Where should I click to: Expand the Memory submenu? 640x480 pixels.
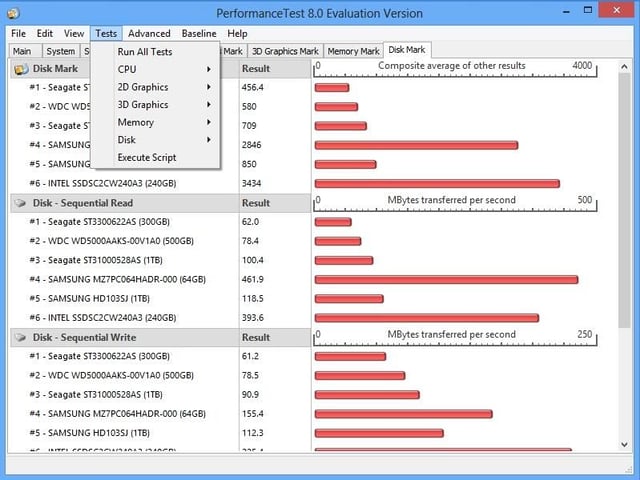pos(156,122)
